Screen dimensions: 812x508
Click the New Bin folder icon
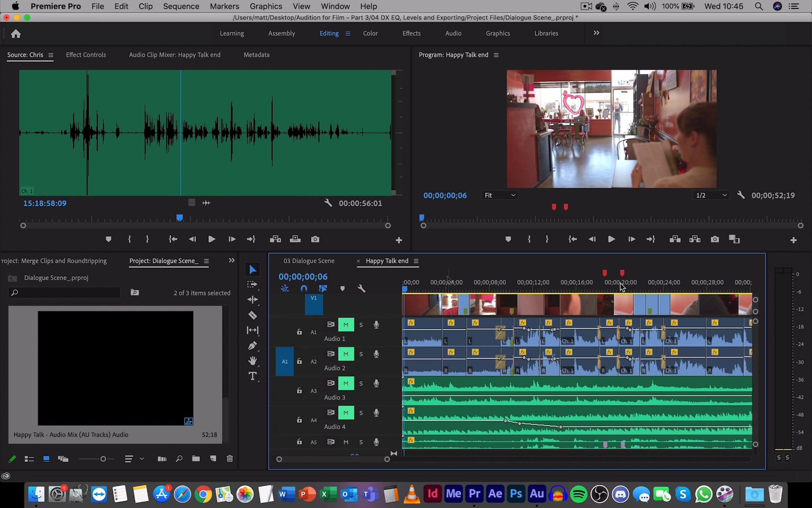[x=196, y=459]
